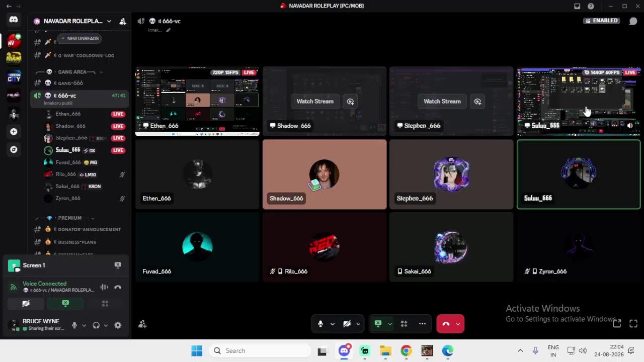Open Discord direct messages home

pyautogui.click(x=14, y=20)
